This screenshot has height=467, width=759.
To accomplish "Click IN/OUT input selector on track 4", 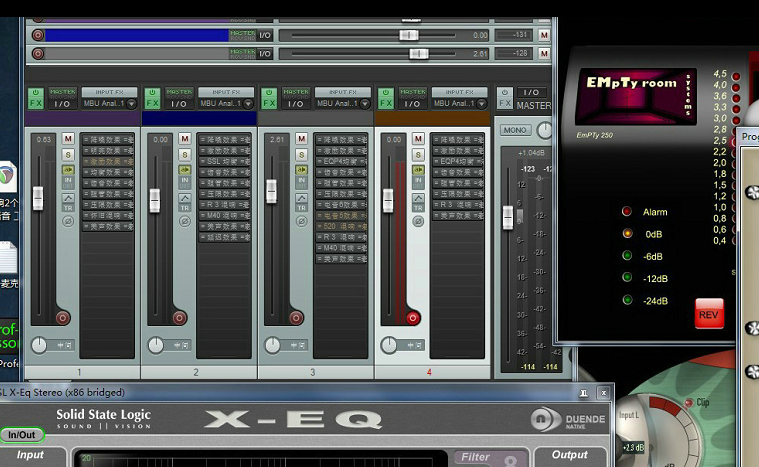I will click(418, 182).
